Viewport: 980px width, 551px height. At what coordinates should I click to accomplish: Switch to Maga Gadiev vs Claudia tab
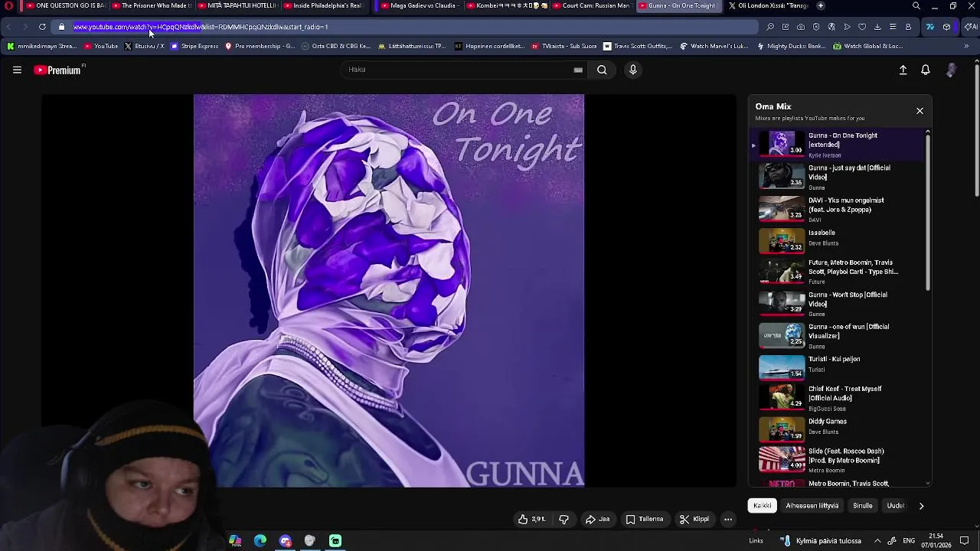click(x=420, y=5)
